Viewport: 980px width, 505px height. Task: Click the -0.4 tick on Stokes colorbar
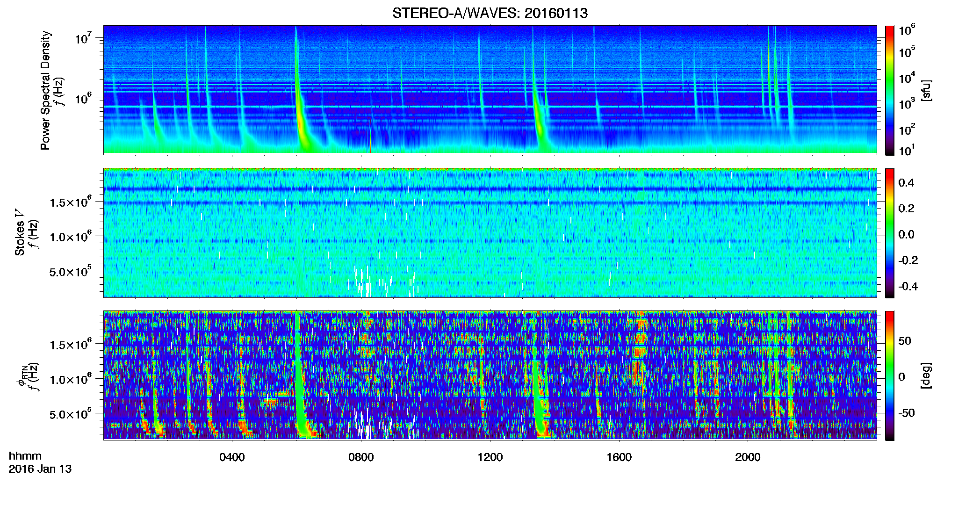908,286
